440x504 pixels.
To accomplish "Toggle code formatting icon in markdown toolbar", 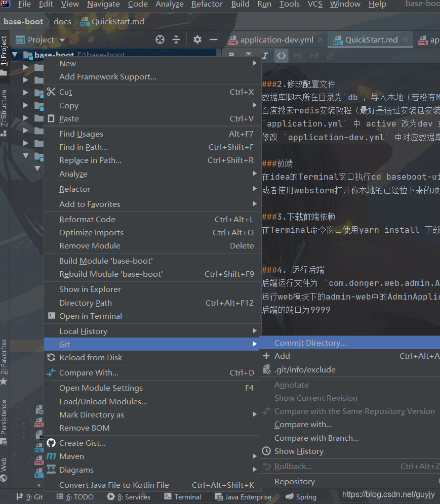I will (282, 56).
